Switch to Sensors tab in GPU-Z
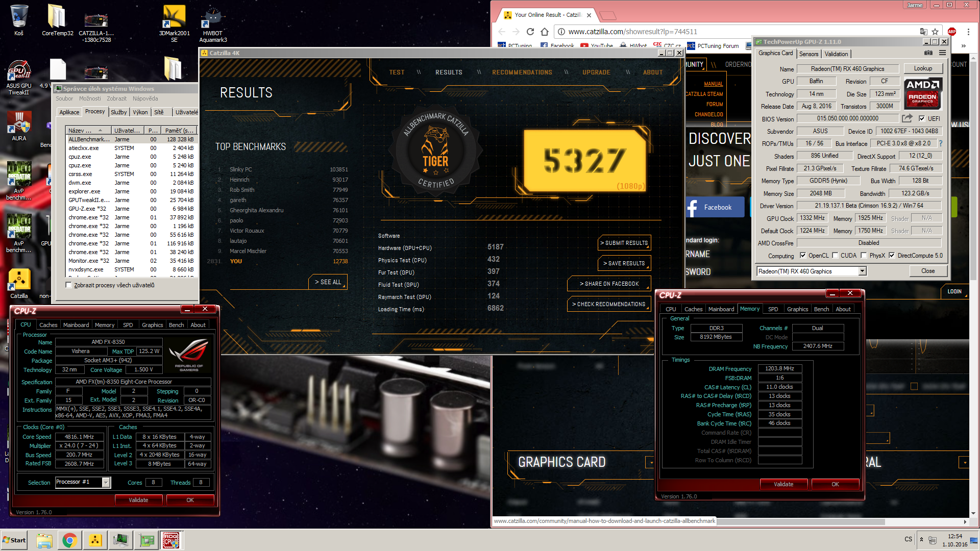The width and height of the screenshot is (980, 551). pos(808,54)
